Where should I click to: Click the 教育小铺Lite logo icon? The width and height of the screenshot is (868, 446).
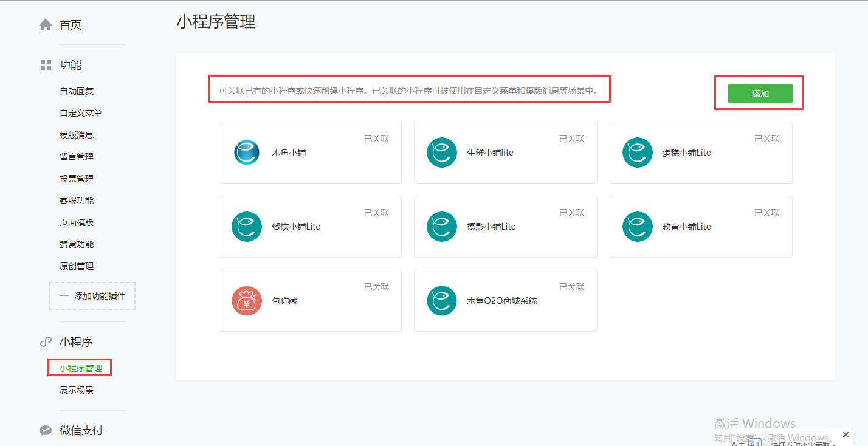point(638,227)
